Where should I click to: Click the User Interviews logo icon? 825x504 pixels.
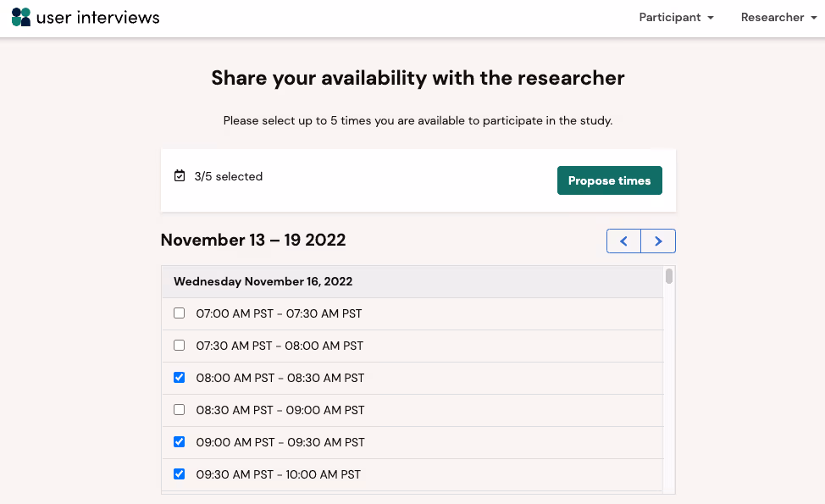(21, 17)
